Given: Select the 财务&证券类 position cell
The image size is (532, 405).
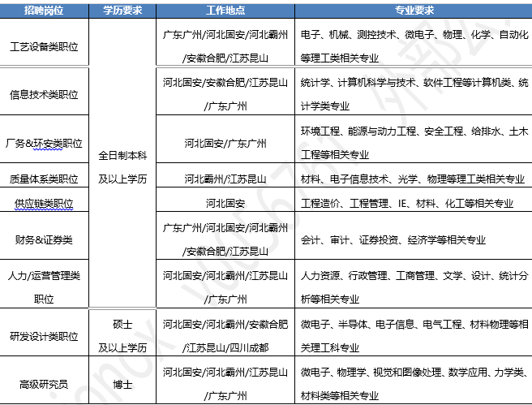Looking at the screenshot, I should [45, 239].
